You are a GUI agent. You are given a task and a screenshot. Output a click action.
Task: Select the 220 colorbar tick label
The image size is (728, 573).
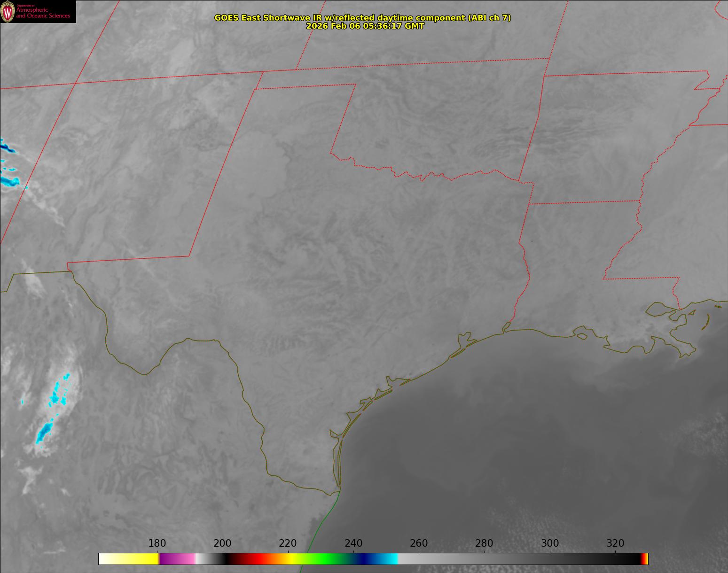(288, 543)
